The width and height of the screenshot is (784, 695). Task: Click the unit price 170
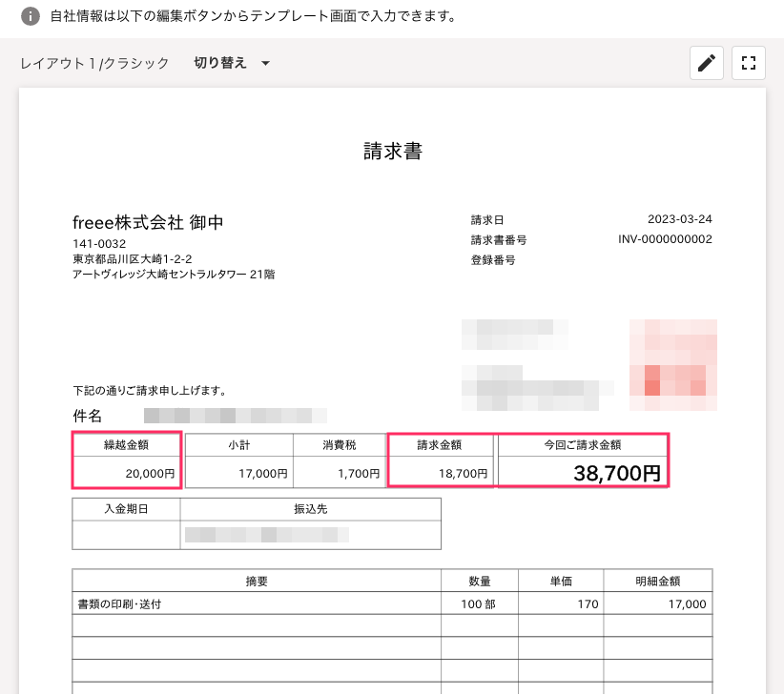click(588, 604)
